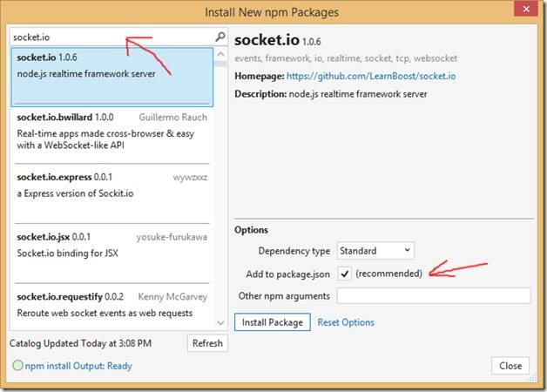Pick socket.io.requestify 0.0.2 from results
547x392 pixels.
pyautogui.click(x=112, y=307)
